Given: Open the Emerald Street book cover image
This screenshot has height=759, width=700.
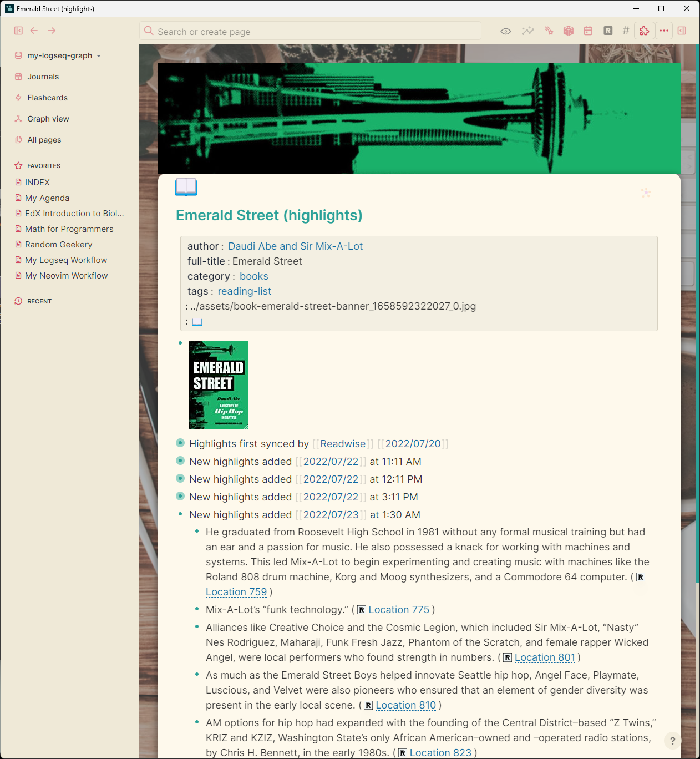Looking at the screenshot, I should [x=219, y=385].
